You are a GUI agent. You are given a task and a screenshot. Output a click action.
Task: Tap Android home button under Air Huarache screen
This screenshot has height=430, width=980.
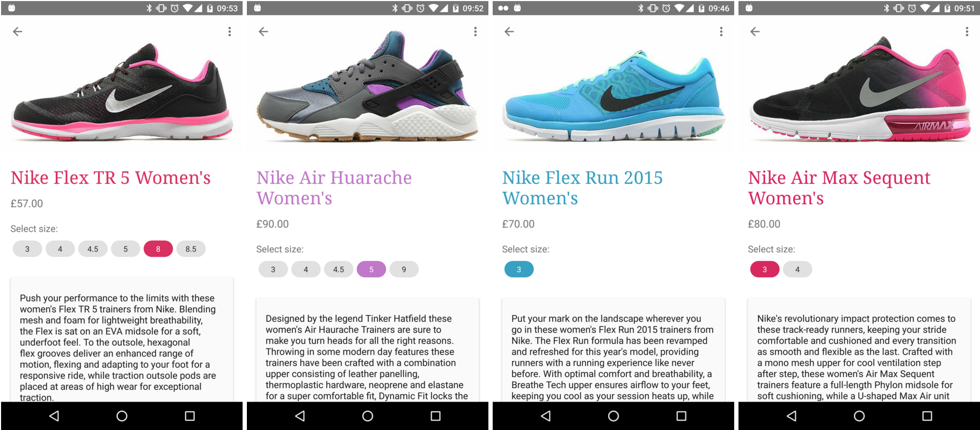click(x=368, y=416)
